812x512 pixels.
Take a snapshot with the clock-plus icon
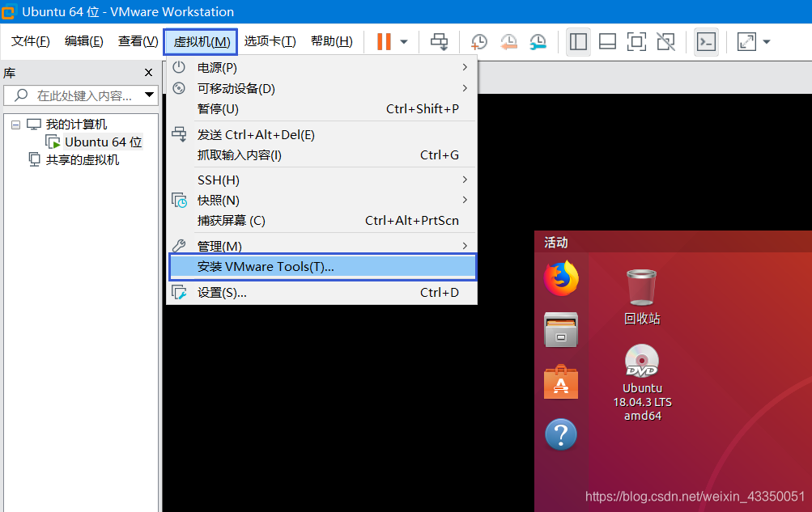pos(479,42)
